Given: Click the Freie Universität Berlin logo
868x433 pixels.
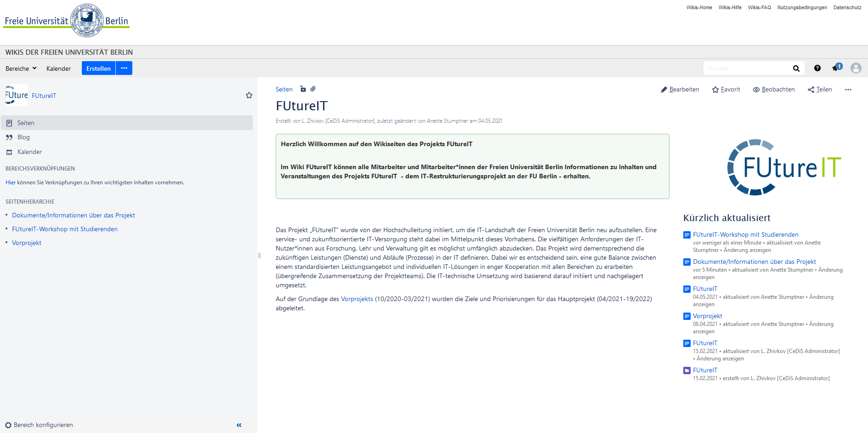Looking at the screenshot, I should click(67, 20).
